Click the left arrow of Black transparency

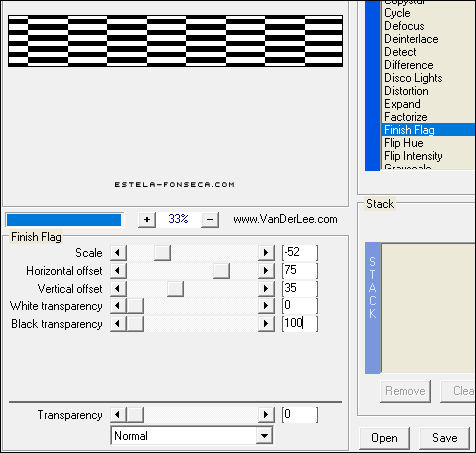click(118, 324)
